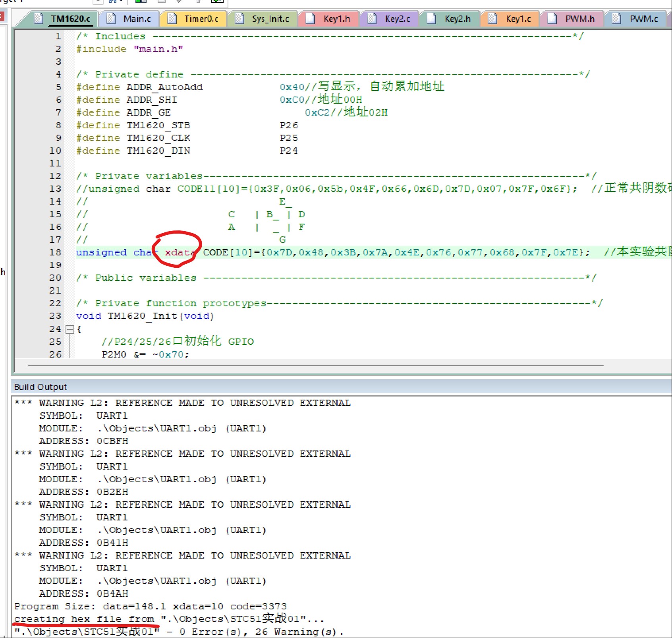This screenshot has width=672, height=638.
Task: Click the file icon on Main.c tab
Action: pyautogui.click(x=111, y=19)
